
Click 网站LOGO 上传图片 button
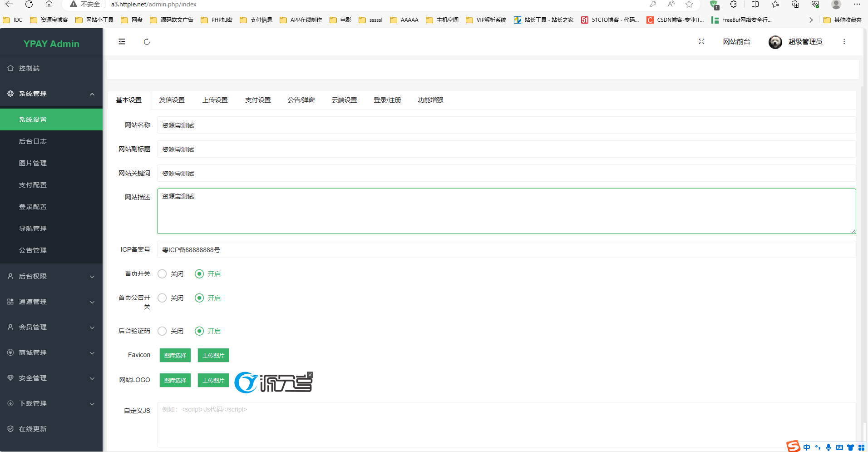[213, 380]
